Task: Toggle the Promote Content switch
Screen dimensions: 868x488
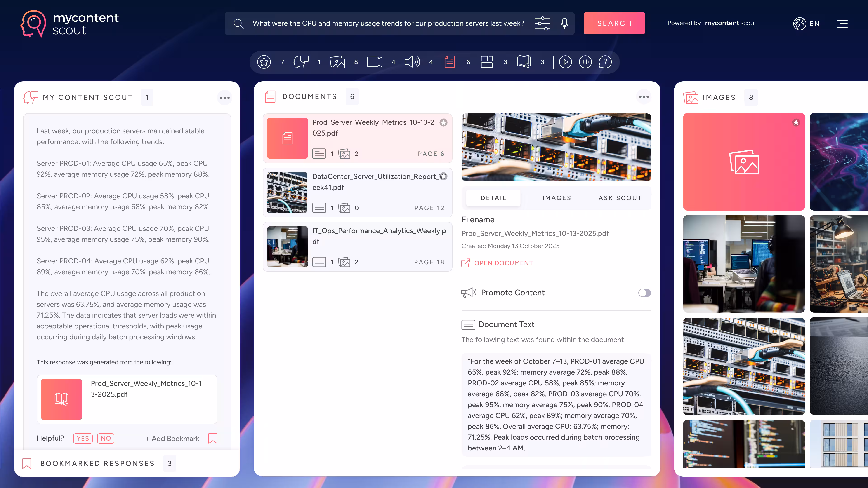Action: click(644, 293)
